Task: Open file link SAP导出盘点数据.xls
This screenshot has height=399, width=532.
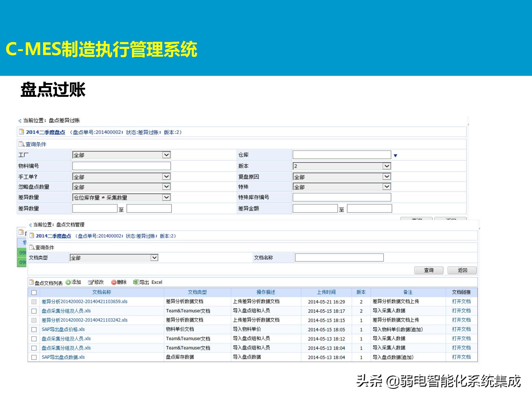Action: (63, 357)
